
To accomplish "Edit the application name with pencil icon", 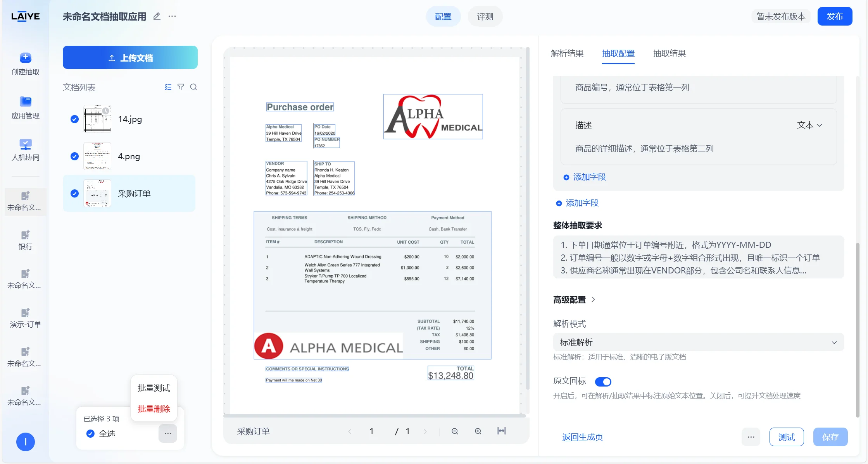I will tap(157, 16).
